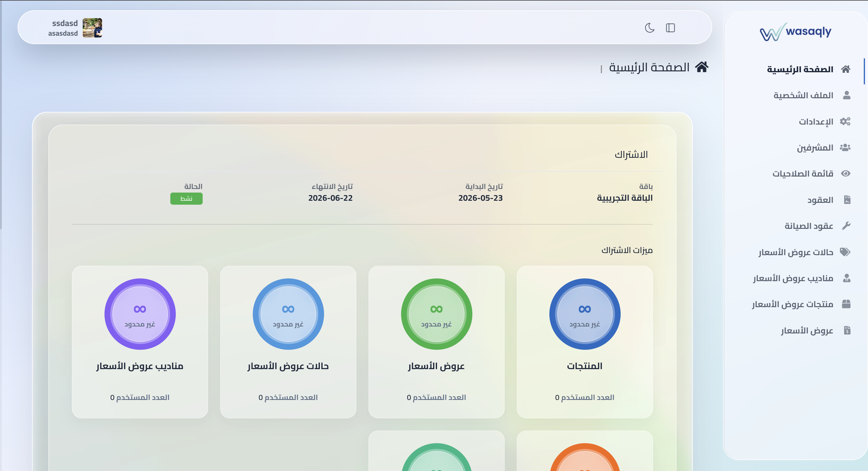Click eye icon for قائمة الصلاحيات
868x471 pixels.
(846, 174)
